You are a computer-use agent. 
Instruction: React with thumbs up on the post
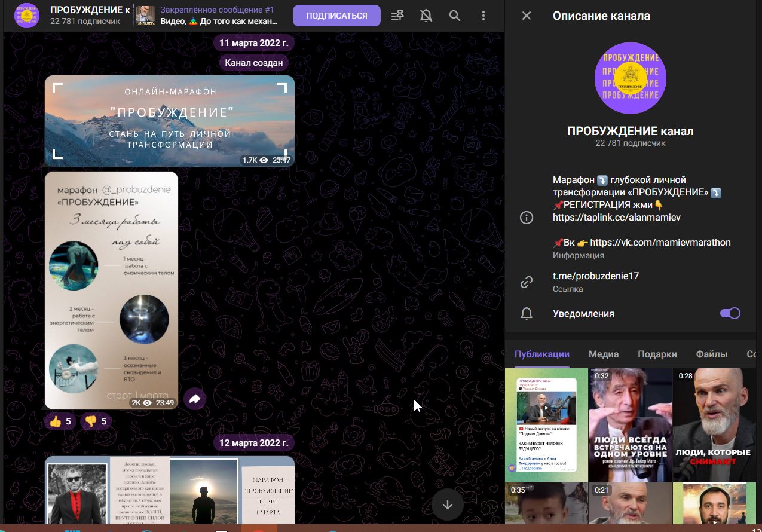pos(60,421)
